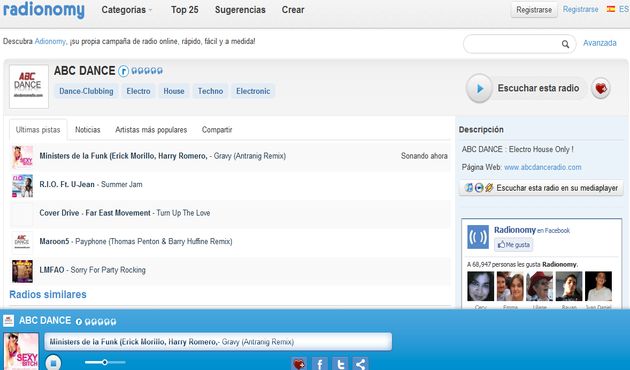Click Maroon5 Payphone track thumbnail

point(22,242)
